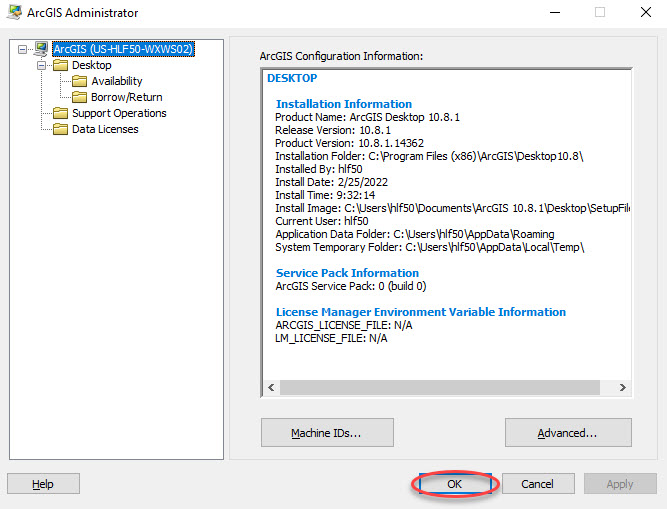667x509 pixels.
Task: Click the computer icon beside ArcGIS root node
Action: click(x=41, y=49)
